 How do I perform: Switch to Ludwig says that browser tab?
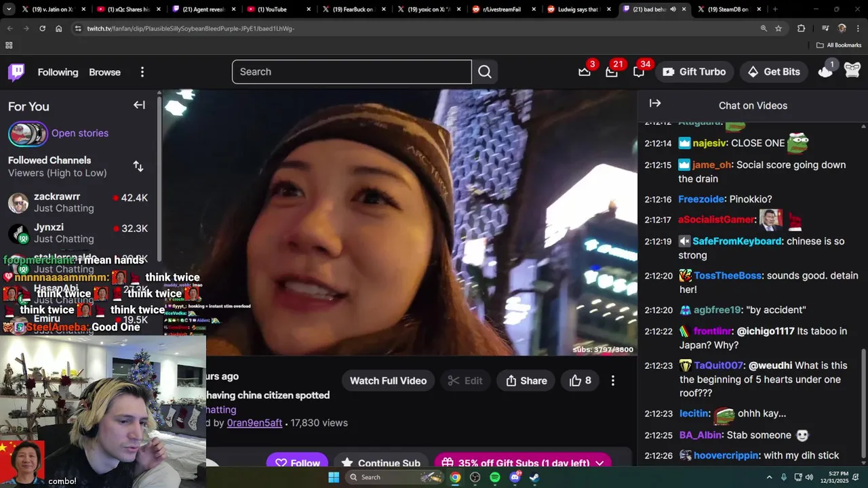pyautogui.click(x=580, y=9)
